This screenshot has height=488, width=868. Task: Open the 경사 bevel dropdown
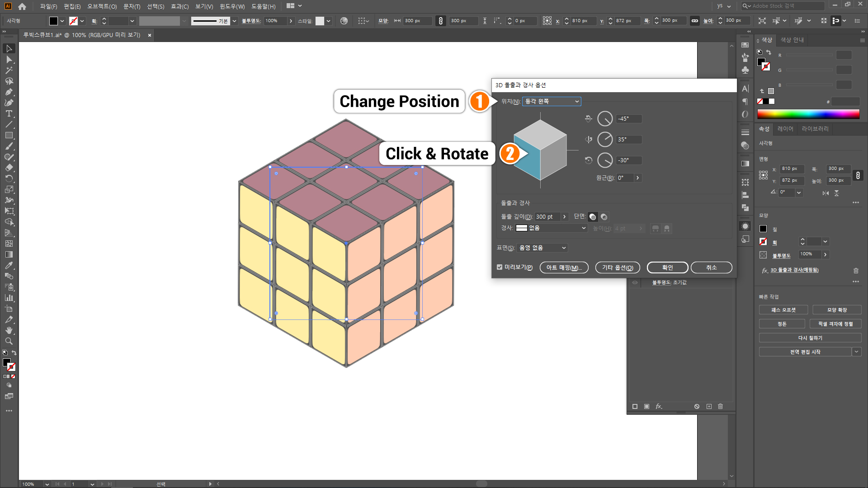[552, 228]
